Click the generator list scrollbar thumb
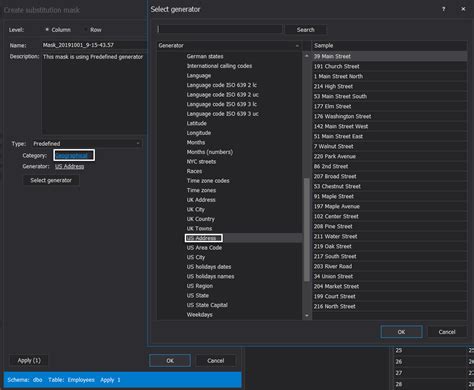 click(307, 230)
